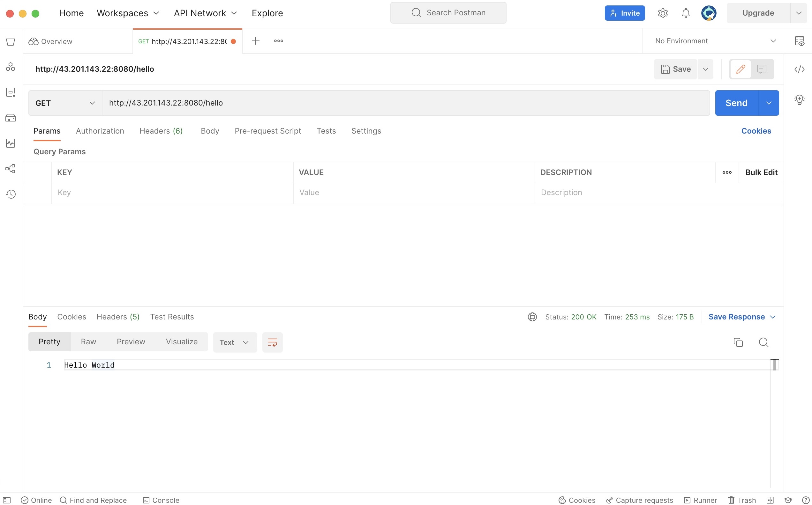Open the Text format dropdown
Screen dimensions: 812x505
pos(235,342)
